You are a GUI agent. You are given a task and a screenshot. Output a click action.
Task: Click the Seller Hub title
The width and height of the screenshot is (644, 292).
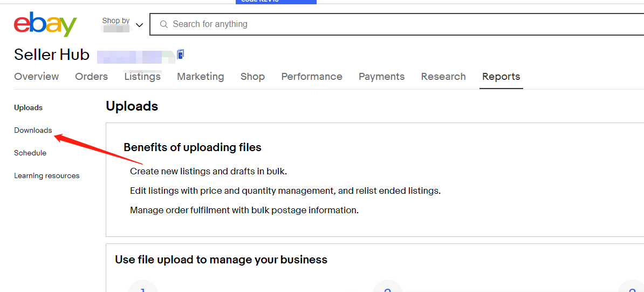click(x=52, y=55)
